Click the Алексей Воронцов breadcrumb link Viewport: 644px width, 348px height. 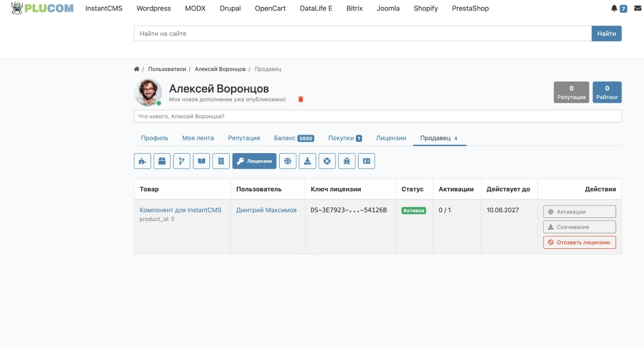click(x=220, y=69)
